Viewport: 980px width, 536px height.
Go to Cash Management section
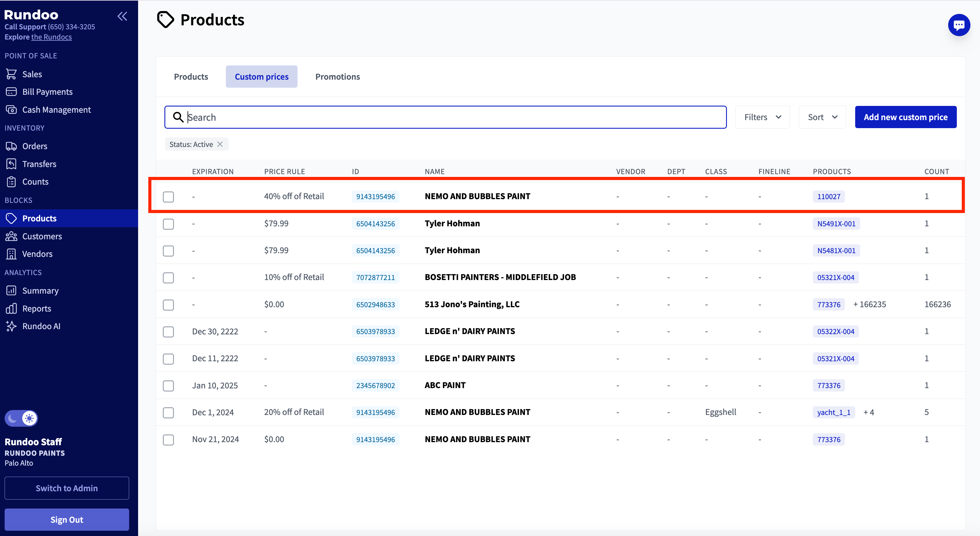tap(56, 110)
